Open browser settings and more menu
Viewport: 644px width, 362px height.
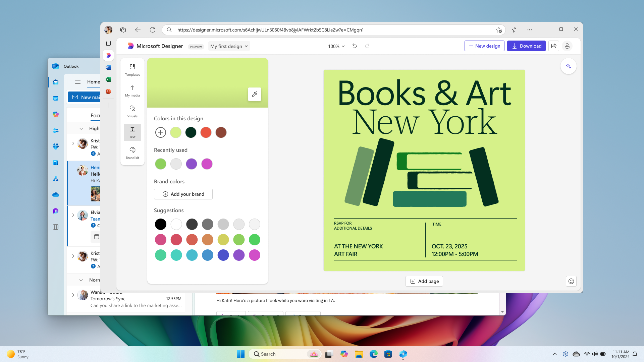[530, 30]
